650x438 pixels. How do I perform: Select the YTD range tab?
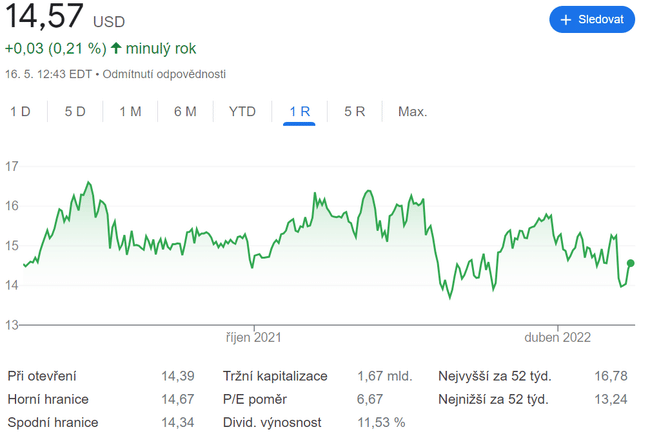point(242,111)
